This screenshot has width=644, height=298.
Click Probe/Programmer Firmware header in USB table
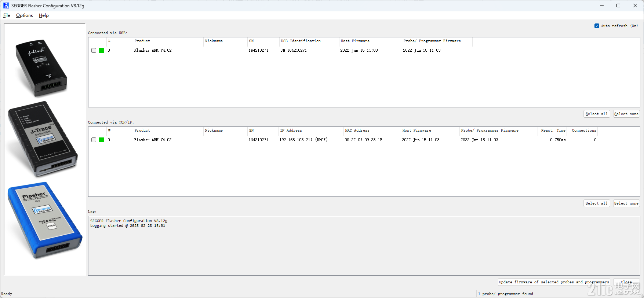pos(437,41)
